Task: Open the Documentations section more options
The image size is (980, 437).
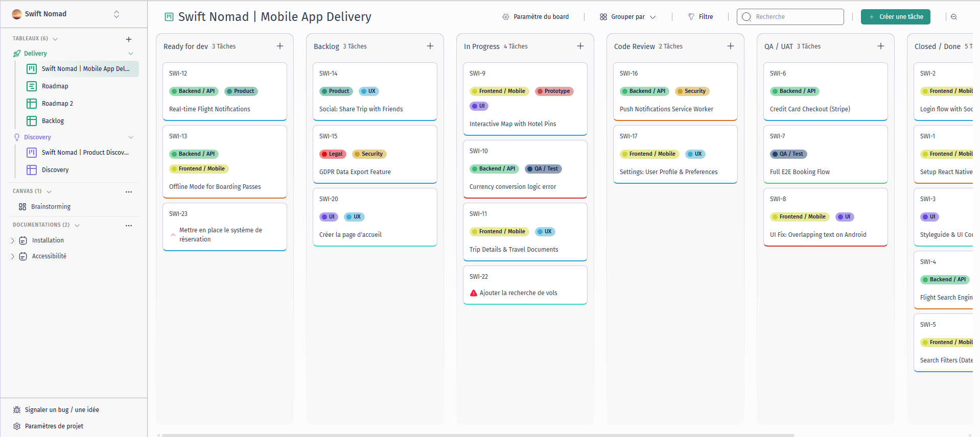Action: coord(129,226)
